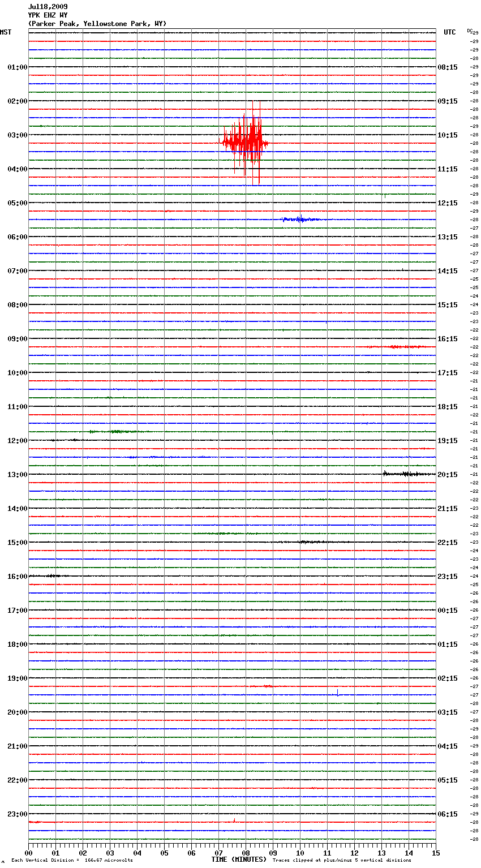Viewport: 481px width, 868px height.
Task: Click the 18:00 MST time label
Action: [18, 644]
